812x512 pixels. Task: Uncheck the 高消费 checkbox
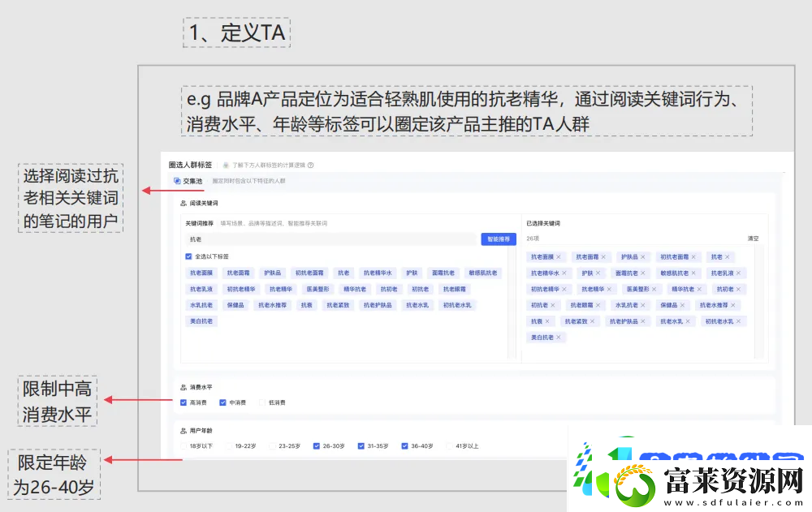(184, 402)
